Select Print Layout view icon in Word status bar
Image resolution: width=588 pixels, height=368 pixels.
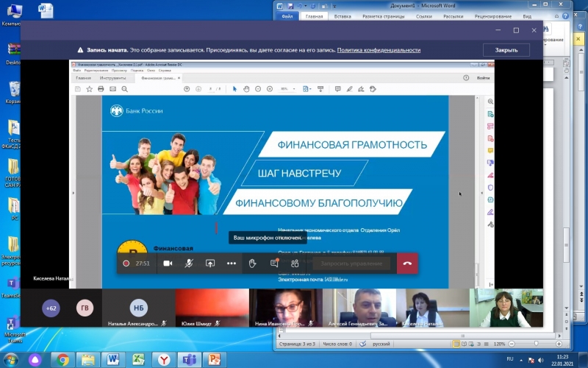456,344
